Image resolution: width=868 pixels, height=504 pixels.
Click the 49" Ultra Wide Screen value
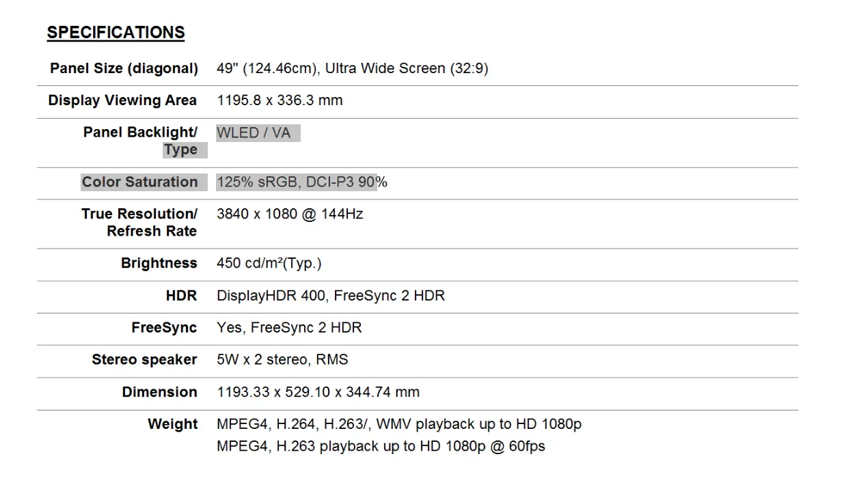352,68
